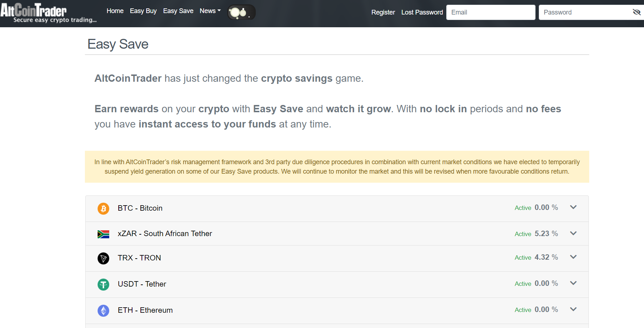Screen dimensions: 644x328
Task: Click the Active status on Bitcoin row
Action: click(523, 208)
